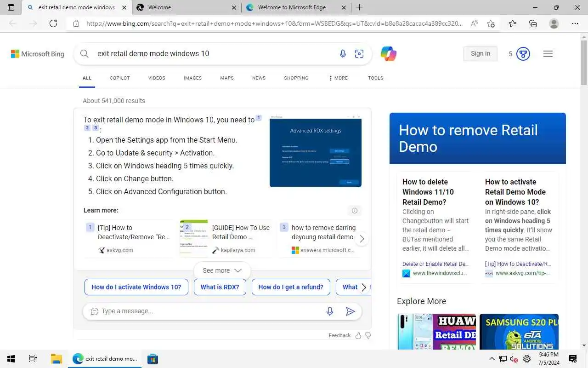Open Task View on taskbar

click(x=33, y=359)
